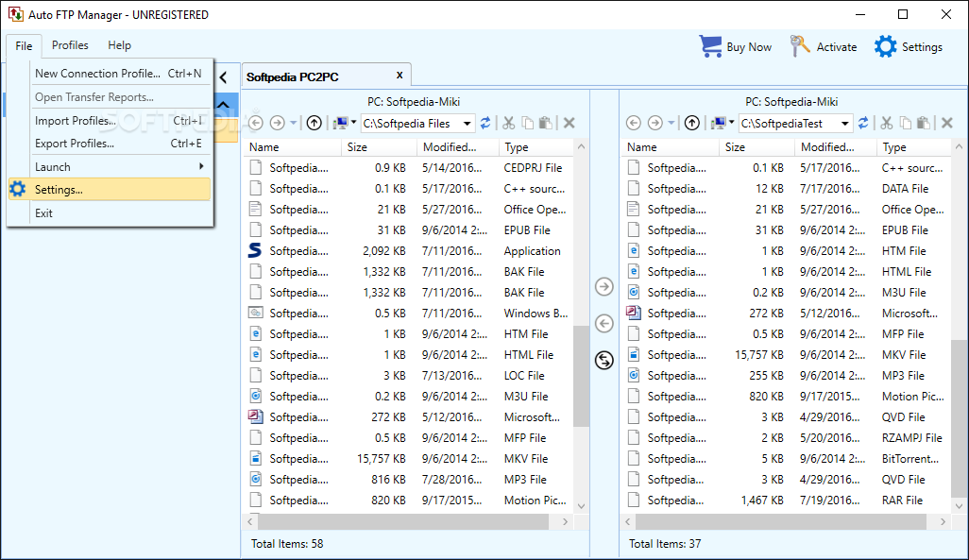Sort right pane by Size column
Image resolution: width=969 pixels, height=560 pixels.
pyautogui.click(x=756, y=147)
